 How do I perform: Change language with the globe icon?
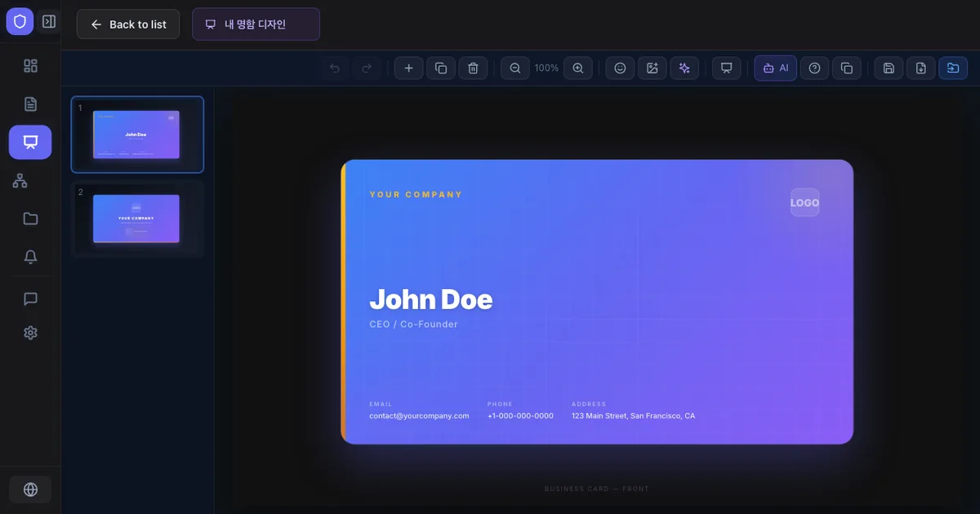(30, 489)
